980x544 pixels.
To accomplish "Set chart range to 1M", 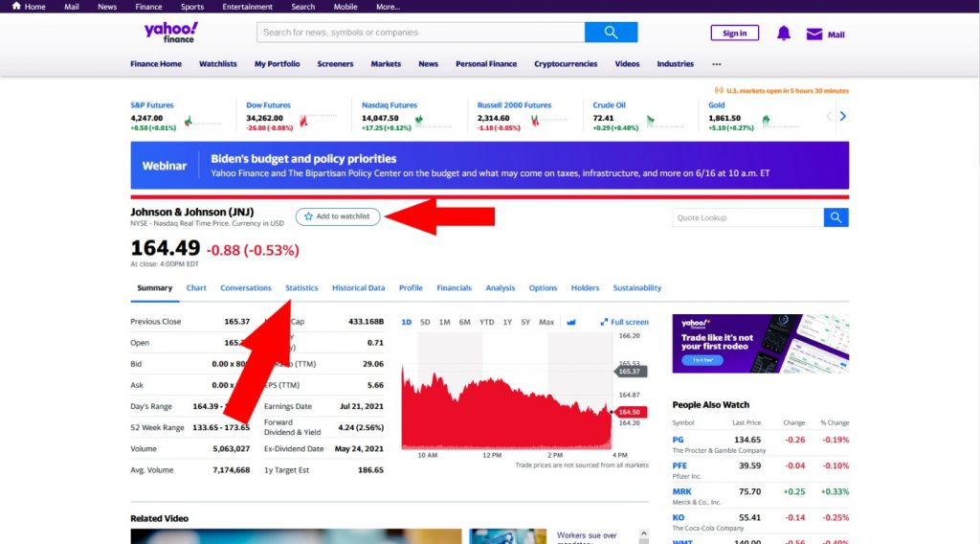I will point(444,322).
